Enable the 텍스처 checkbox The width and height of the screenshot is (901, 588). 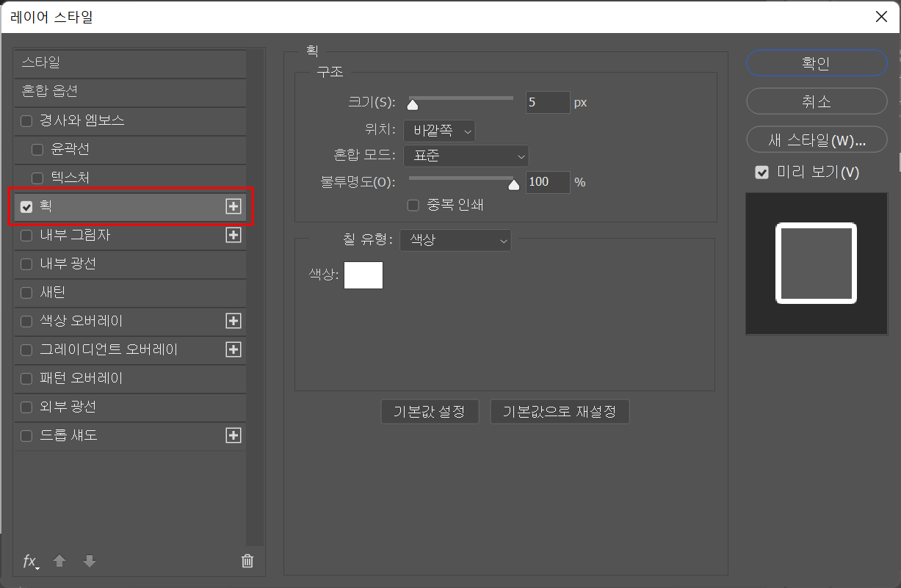point(37,178)
